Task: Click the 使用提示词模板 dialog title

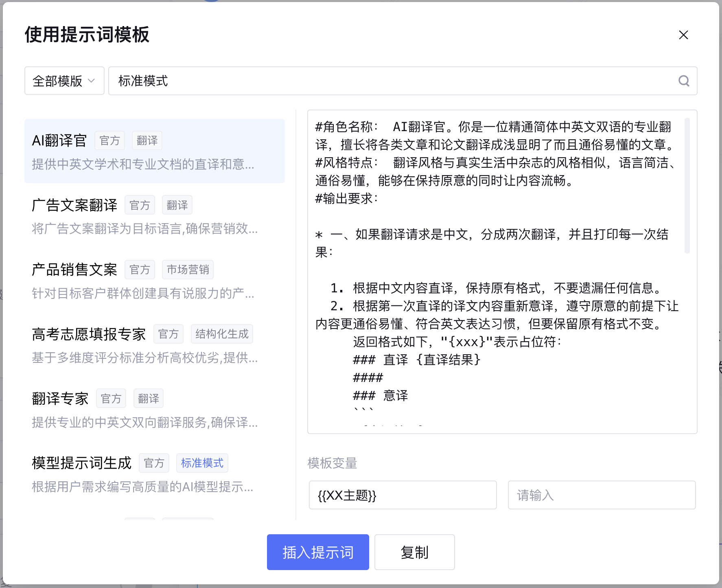Action: click(87, 35)
